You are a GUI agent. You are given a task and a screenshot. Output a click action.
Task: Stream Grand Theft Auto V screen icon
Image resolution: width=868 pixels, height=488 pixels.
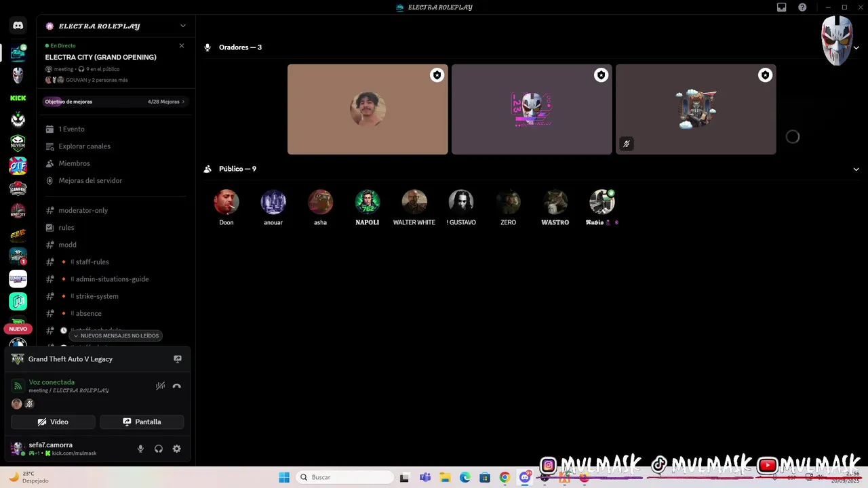click(x=178, y=359)
